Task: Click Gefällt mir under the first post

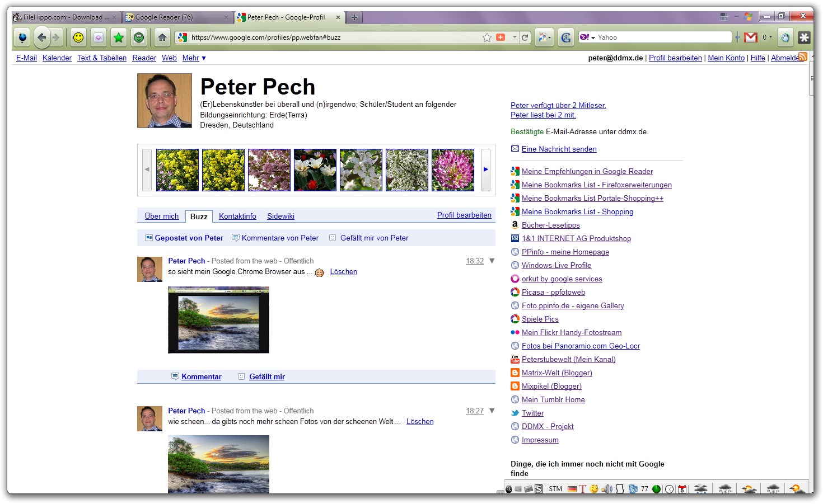Action: click(266, 377)
